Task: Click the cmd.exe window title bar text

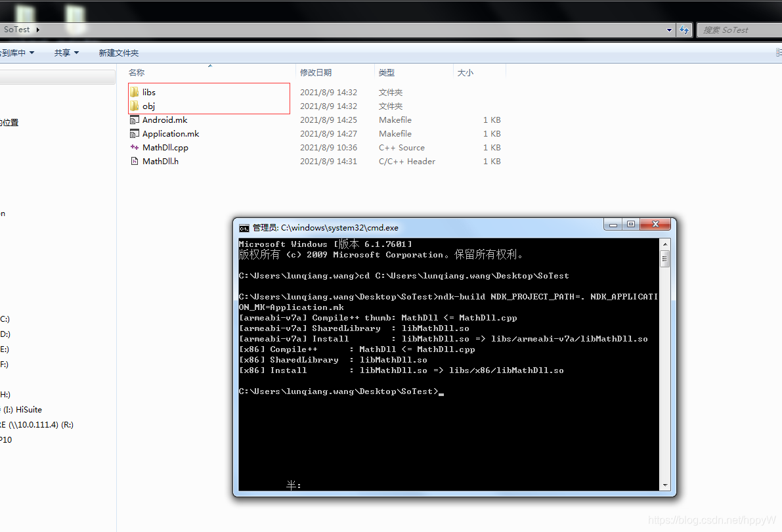Action: pyautogui.click(x=325, y=228)
